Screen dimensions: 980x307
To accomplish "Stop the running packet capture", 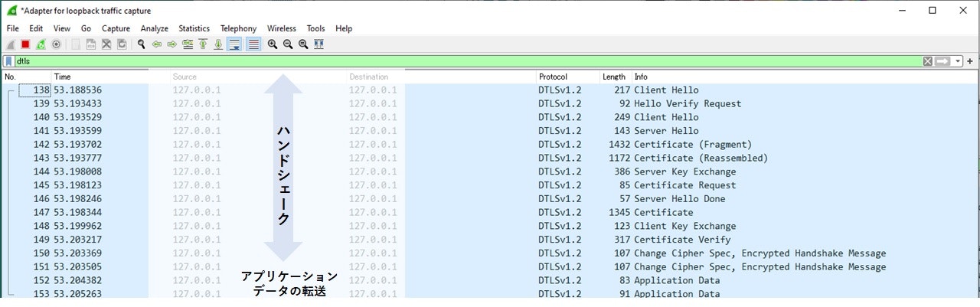I will click(25, 44).
